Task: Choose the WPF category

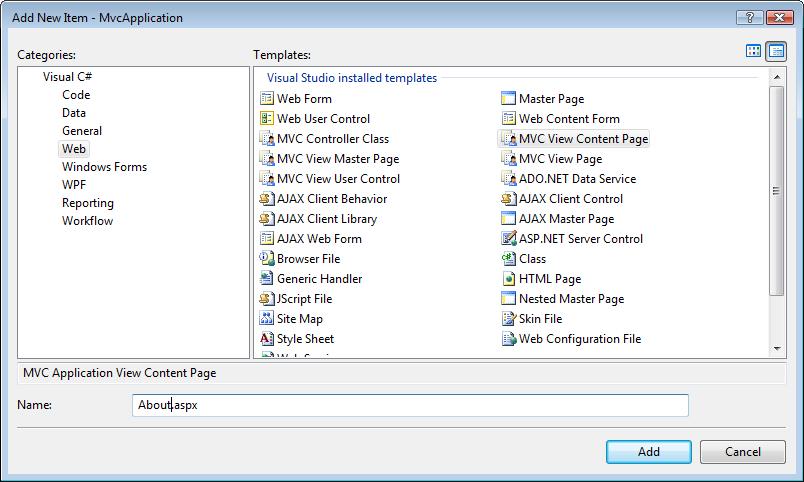Action: click(x=74, y=185)
